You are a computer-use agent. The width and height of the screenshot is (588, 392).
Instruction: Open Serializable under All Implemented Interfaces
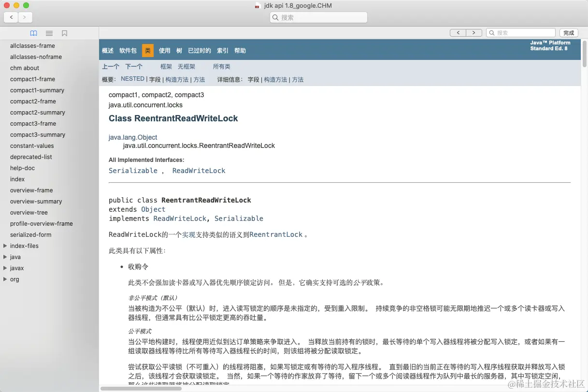click(x=133, y=171)
